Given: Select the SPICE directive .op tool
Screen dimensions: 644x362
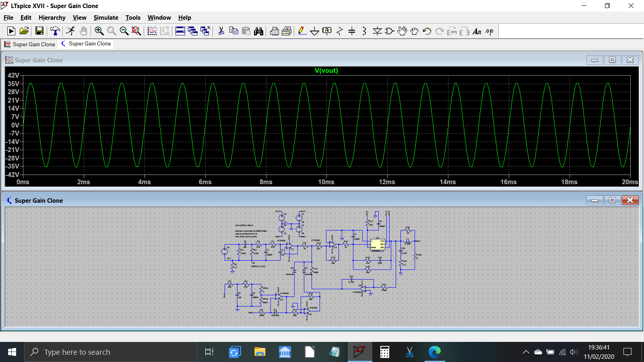Looking at the screenshot, I should (489, 31).
